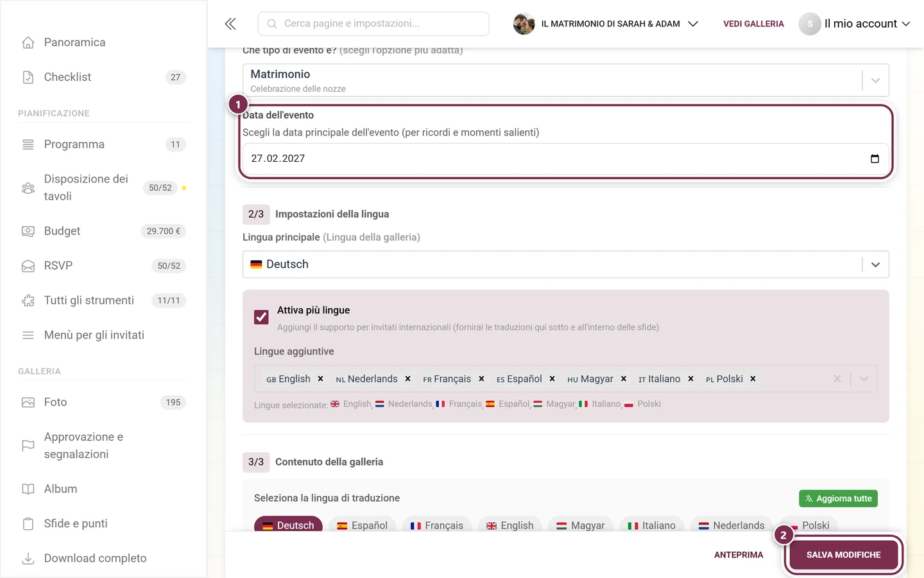This screenshot has width=924, height=578.
Task: Remove Italiano language tag
Action: pos(690,379)
